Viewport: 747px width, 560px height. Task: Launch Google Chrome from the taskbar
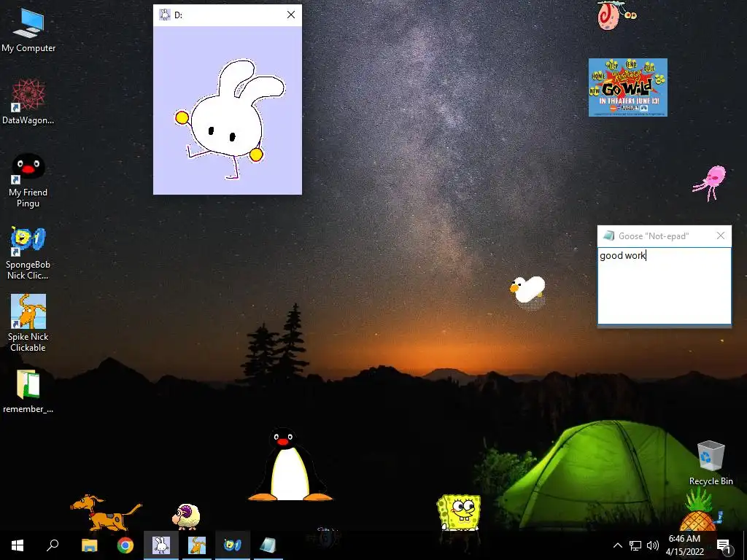[x=125, y=545]
